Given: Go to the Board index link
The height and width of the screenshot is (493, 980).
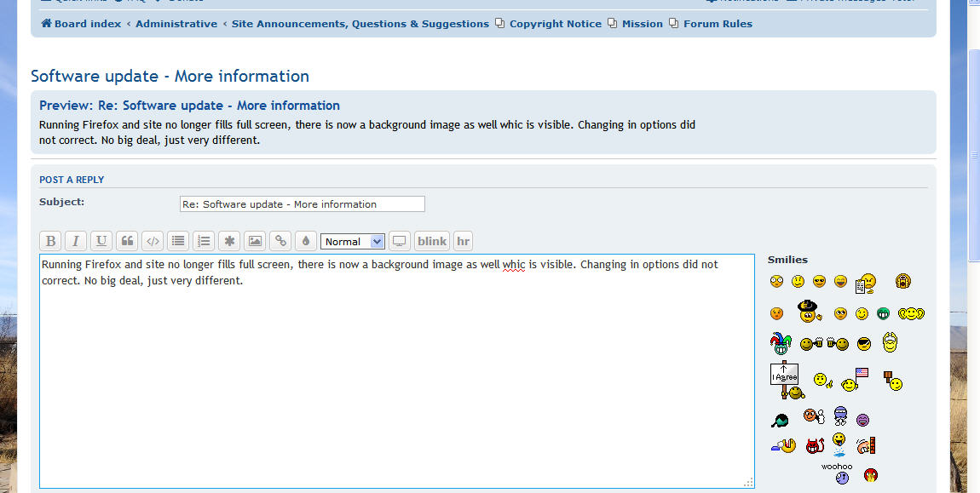Looking at the screenshot, I should (87, 24).
